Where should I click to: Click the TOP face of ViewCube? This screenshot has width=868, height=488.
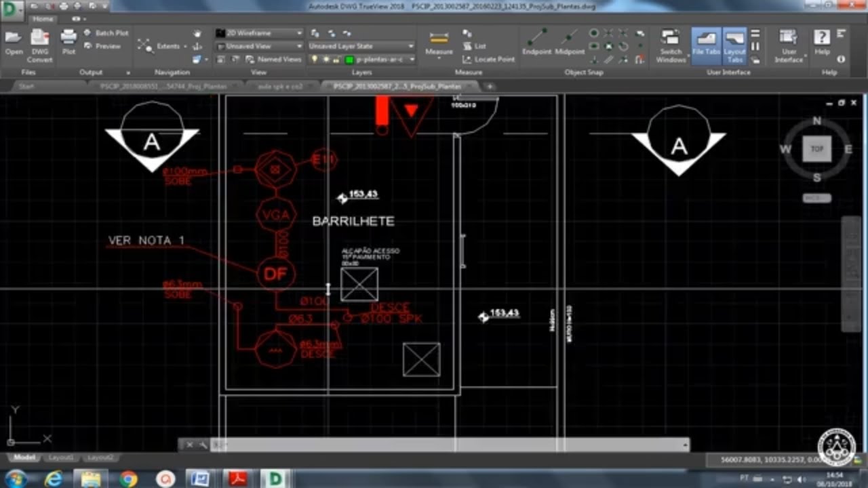tap(816, 149)
